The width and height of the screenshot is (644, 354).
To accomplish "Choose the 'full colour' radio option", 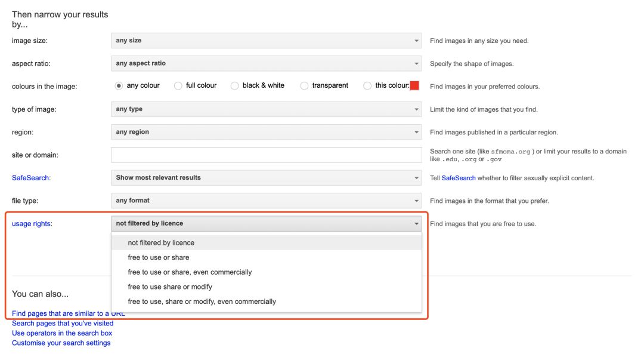I will [178, 86].
